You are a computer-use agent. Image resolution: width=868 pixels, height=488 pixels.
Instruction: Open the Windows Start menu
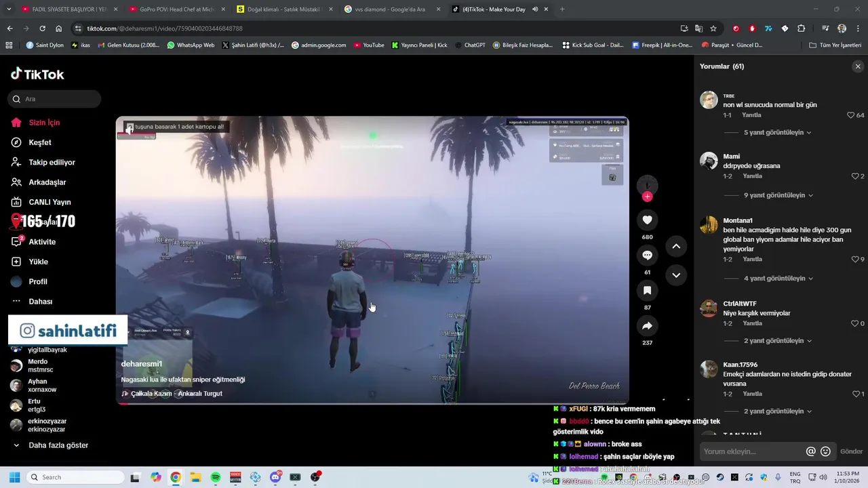click(x=14, y=477)
